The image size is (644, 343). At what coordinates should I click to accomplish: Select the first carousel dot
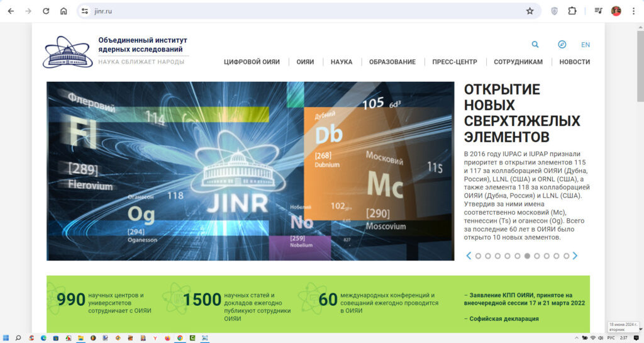(x=478, y=256)
